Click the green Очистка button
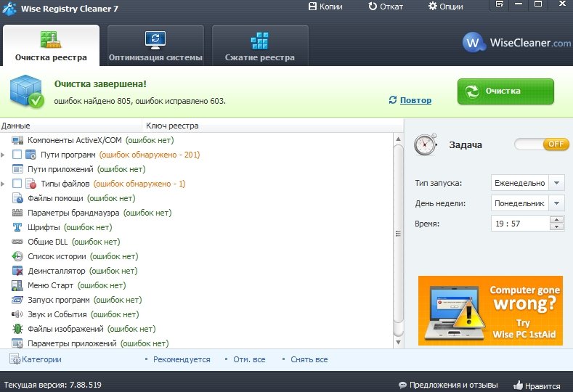573x392 pixels. (x=505, y=91)
